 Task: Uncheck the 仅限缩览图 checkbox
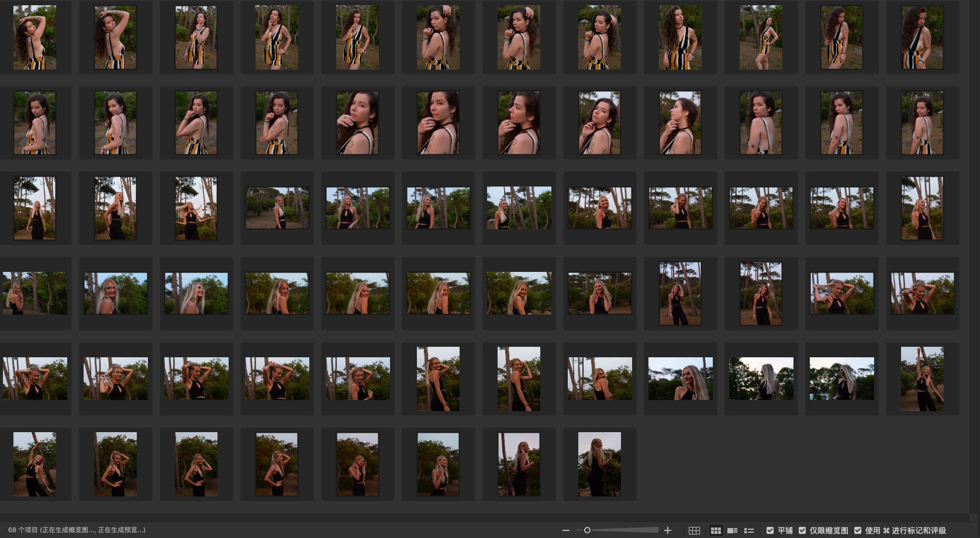(802, 530)
